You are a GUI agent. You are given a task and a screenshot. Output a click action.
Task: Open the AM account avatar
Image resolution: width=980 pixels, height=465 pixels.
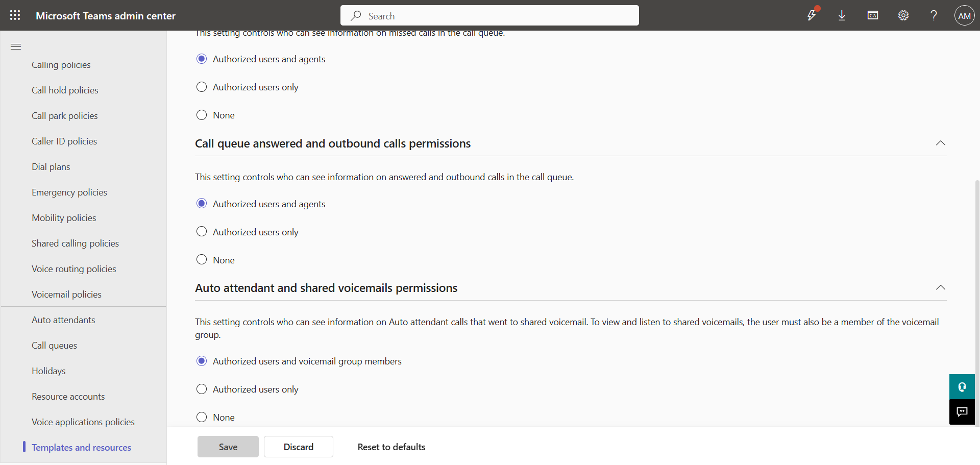964,15
